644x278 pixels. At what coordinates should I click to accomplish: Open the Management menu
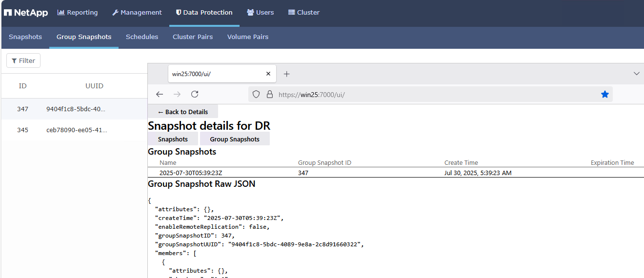click(137, 13)
